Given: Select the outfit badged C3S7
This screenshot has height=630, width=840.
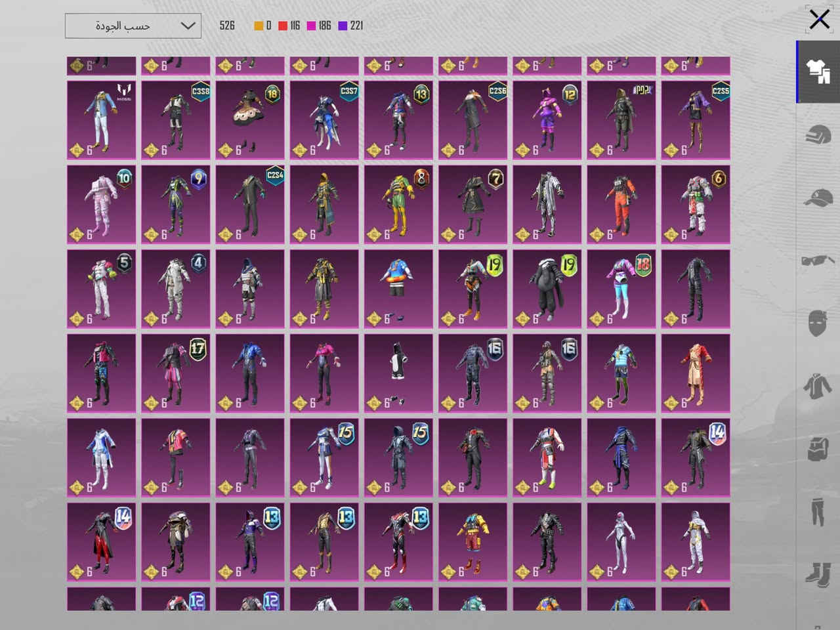Looking at the screenshot, I should (x=324, y=120).
